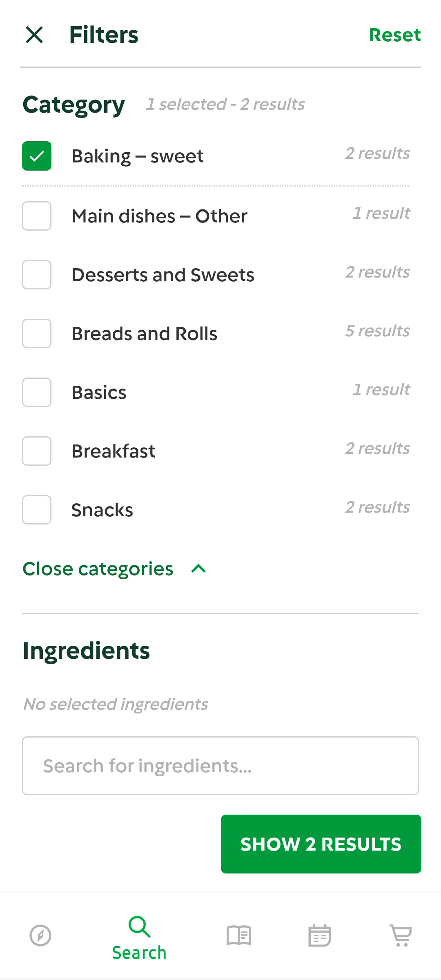This screenshot has height=980, width=441.
Task: Collapse the list via Close categories
Action: pos(98,569)
